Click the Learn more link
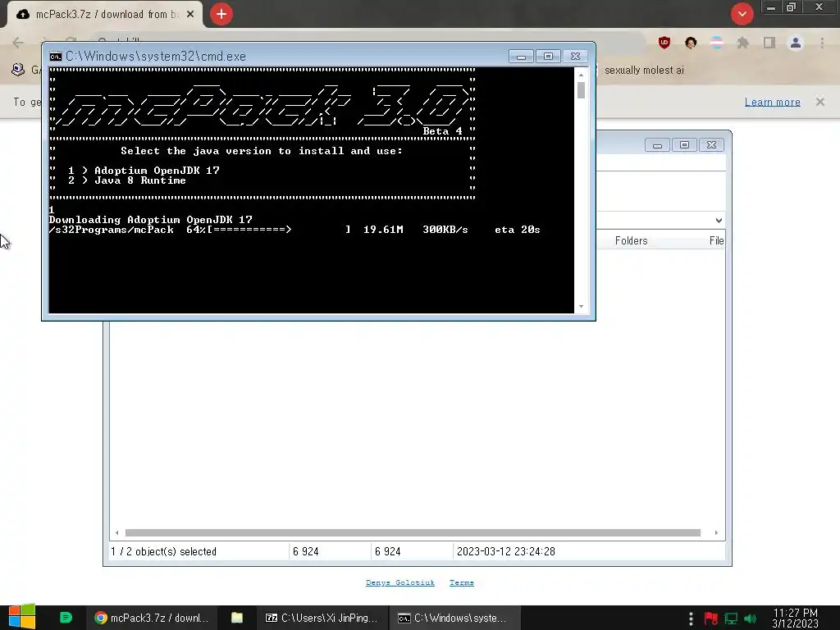This screenshot has height=630, width=840. coord(773,102)
